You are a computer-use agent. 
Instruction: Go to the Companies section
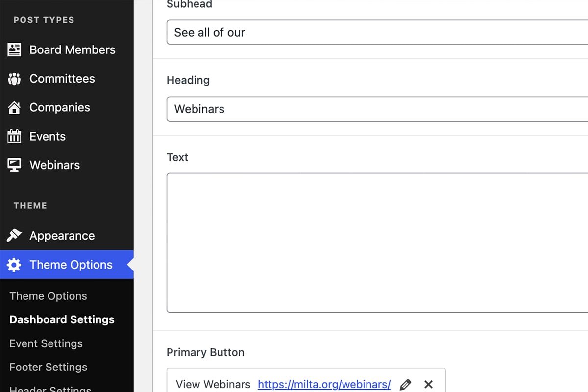60,108
